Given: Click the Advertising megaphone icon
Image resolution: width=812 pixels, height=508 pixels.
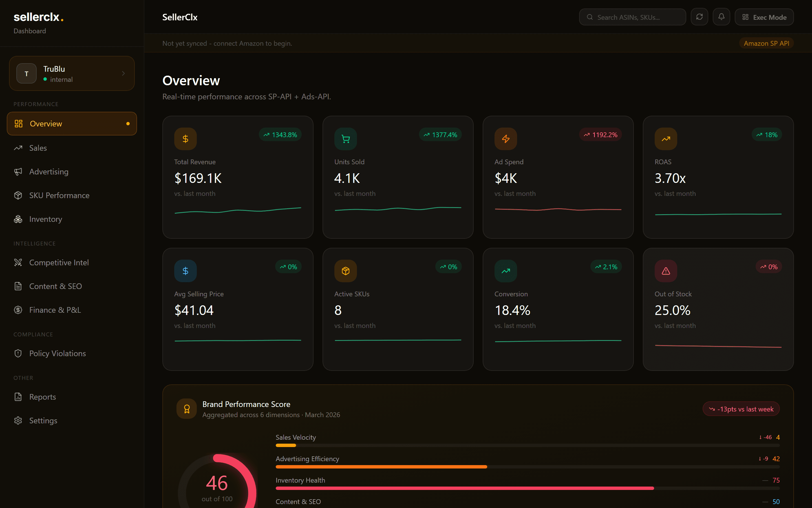Looking at the screenshot, I should (x=18, y=172).
